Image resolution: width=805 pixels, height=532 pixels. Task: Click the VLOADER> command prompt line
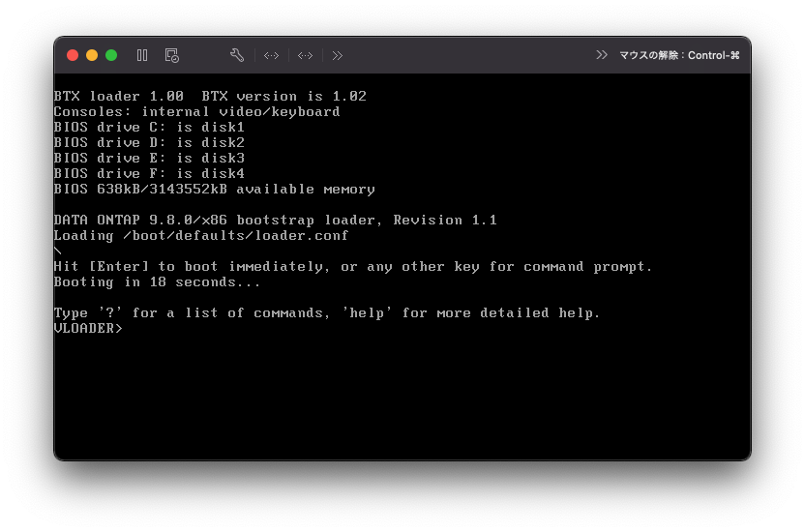click(x=88, y=328)
